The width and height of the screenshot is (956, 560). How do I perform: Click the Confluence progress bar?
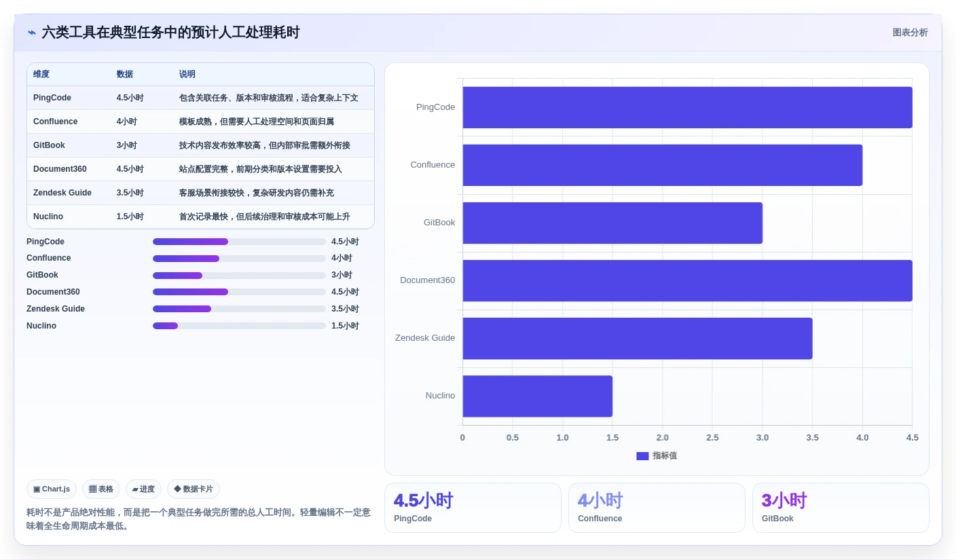(239, 259)
